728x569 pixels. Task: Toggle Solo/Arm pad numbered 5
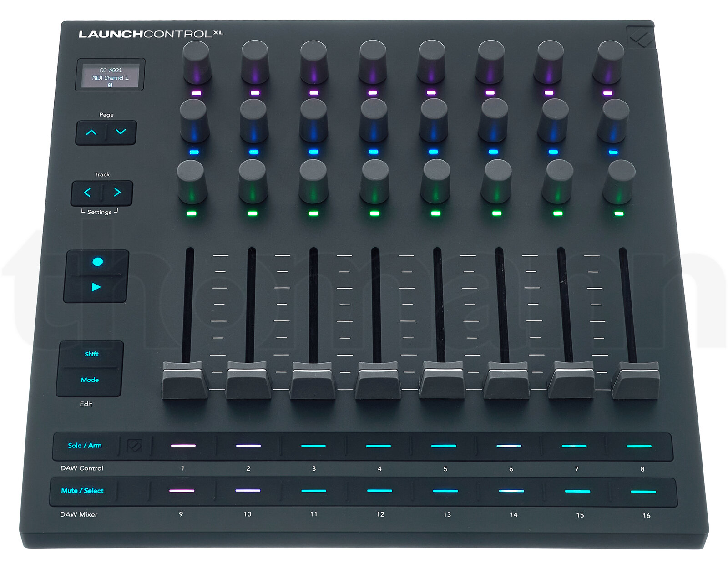[x=444, y=446]
